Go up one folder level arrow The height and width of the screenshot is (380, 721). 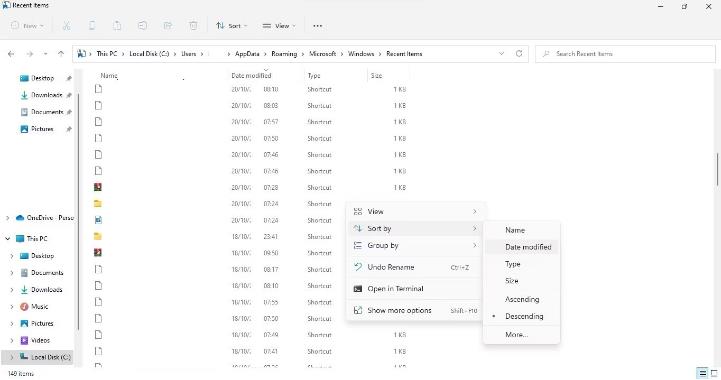click(61, 54)
